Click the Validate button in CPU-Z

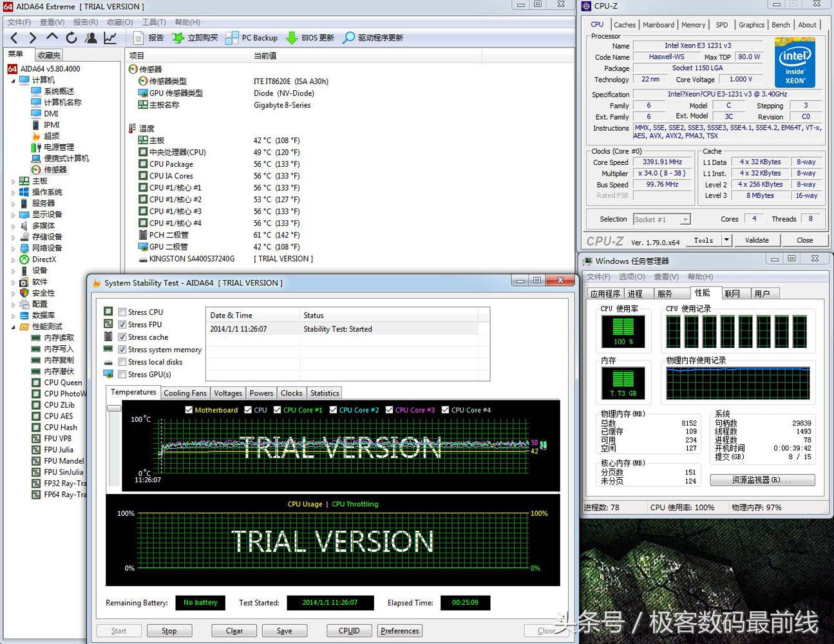(x=757, y=240)
